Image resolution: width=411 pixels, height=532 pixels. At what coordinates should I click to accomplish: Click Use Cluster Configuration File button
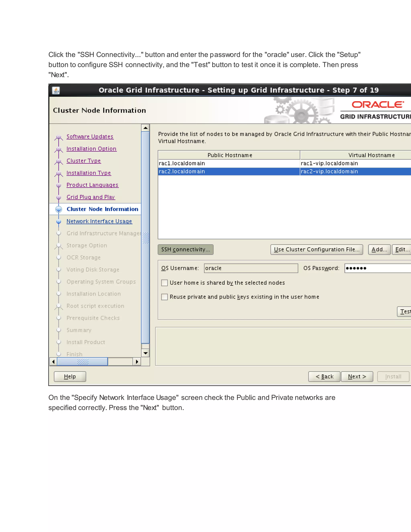click(x=316, y=249)
